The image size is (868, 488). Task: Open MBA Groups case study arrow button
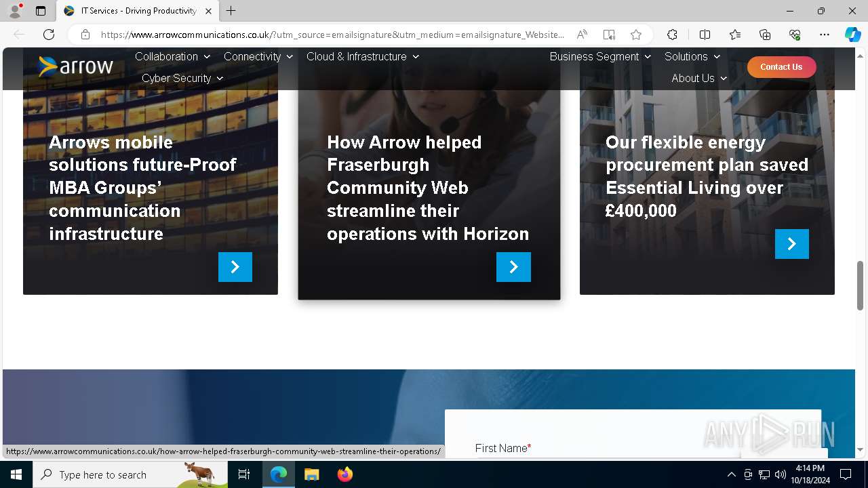click(235, 267)
